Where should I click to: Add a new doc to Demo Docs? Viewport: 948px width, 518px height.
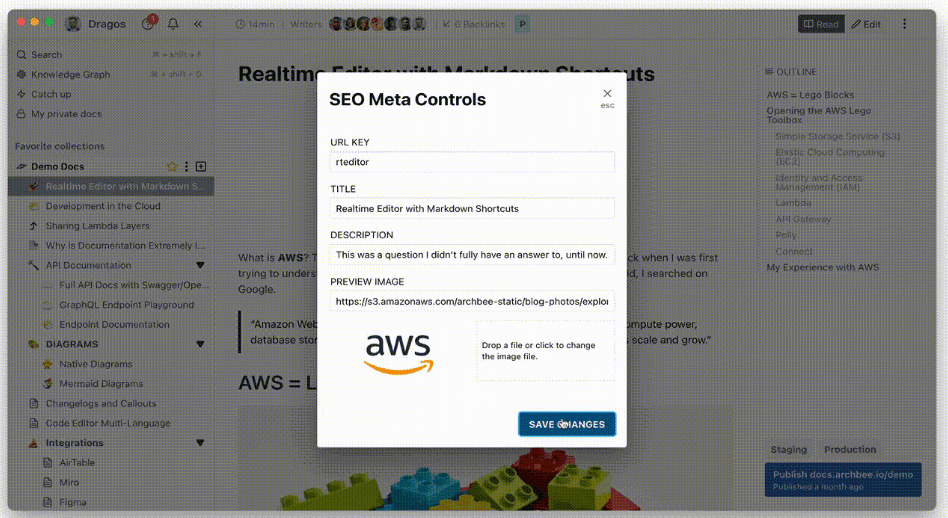click(201, 166)
